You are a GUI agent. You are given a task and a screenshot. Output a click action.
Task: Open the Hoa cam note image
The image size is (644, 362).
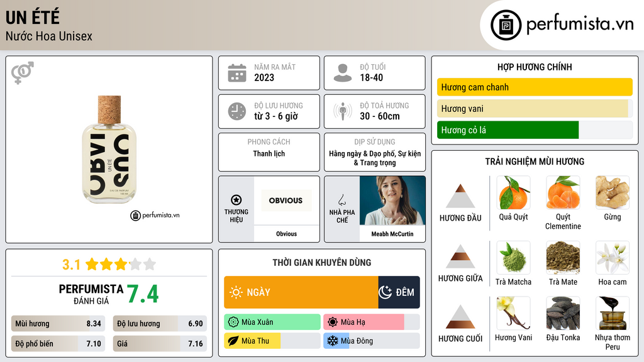(x=613, y=258)
